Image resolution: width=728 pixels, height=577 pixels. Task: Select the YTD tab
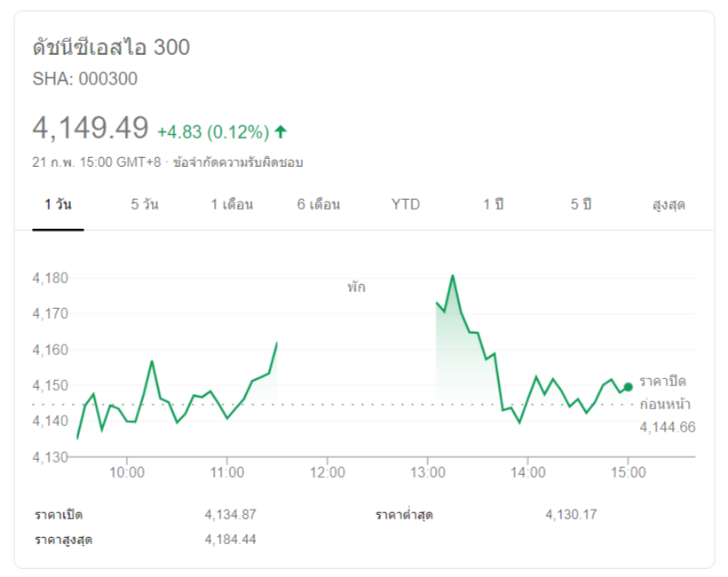click(x=406, y=204)
